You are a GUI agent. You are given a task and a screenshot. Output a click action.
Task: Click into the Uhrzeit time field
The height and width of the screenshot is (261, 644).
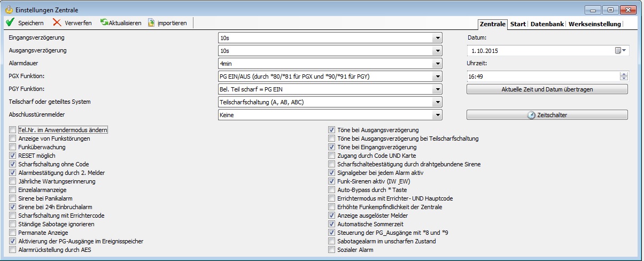540,76
